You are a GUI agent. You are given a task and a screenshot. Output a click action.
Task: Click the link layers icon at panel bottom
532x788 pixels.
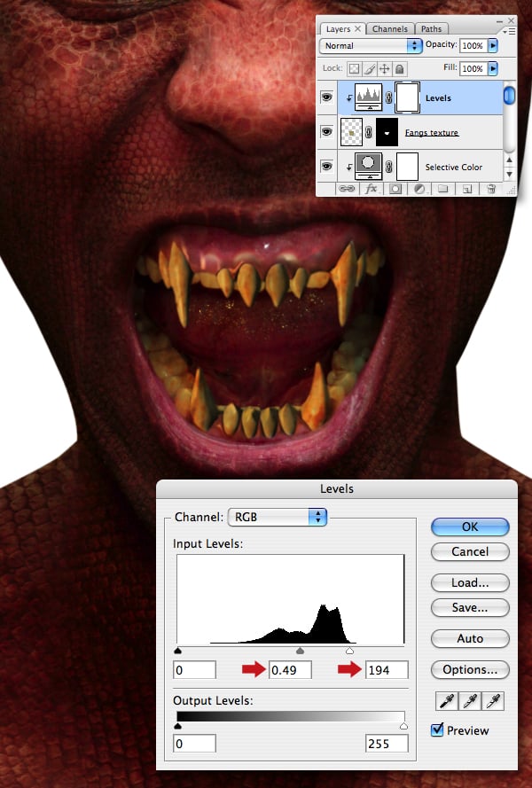click(346, 189)
